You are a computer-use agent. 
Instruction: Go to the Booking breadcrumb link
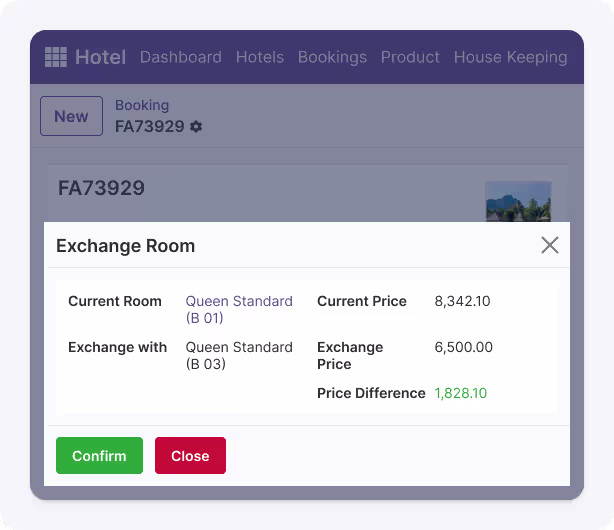142,105
